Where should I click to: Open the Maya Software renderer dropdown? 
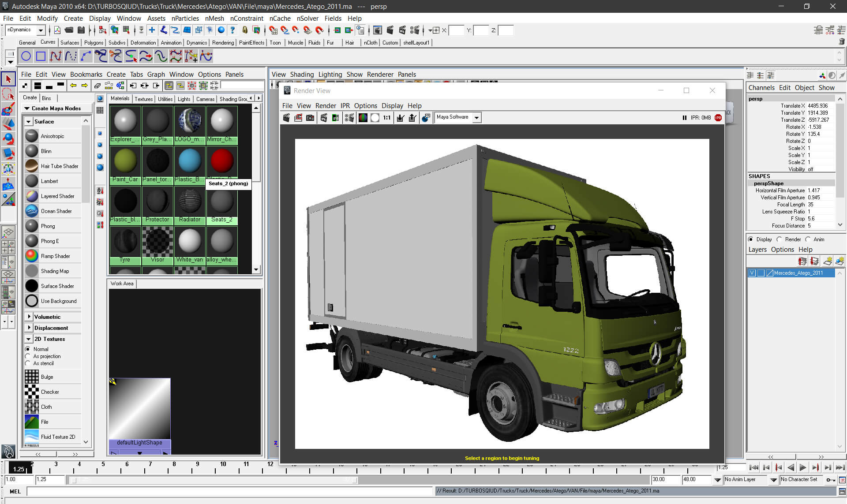[x=476, y=118]
